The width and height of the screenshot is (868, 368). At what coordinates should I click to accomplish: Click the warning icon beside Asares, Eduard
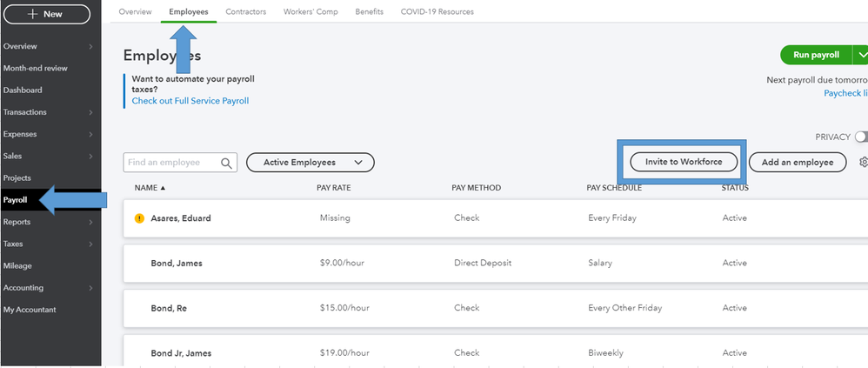point(139,218)
